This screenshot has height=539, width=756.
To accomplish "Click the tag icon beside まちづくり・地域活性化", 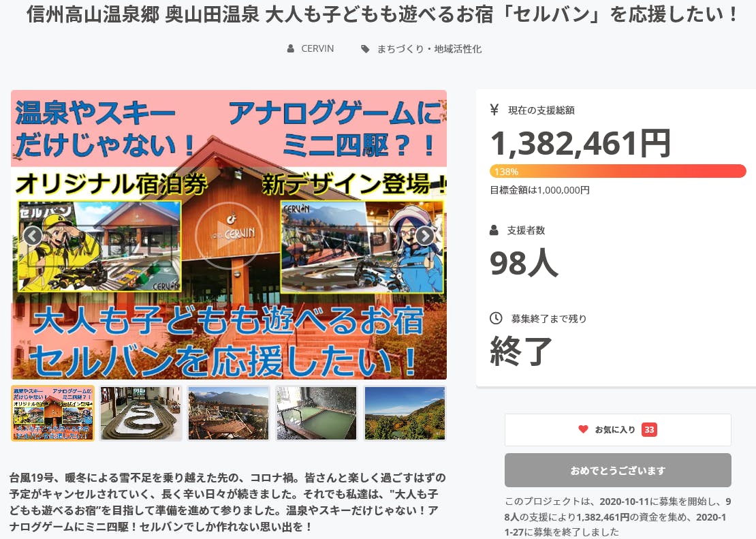I will tap(366, 49).
